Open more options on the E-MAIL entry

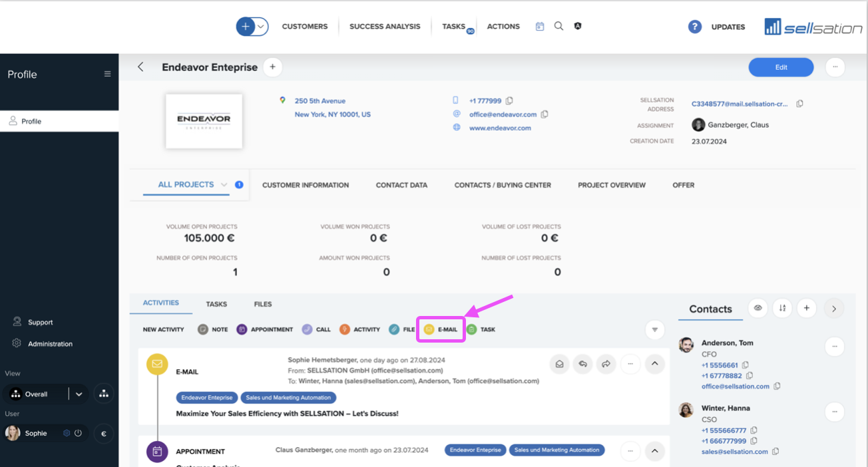coord(630,364)
